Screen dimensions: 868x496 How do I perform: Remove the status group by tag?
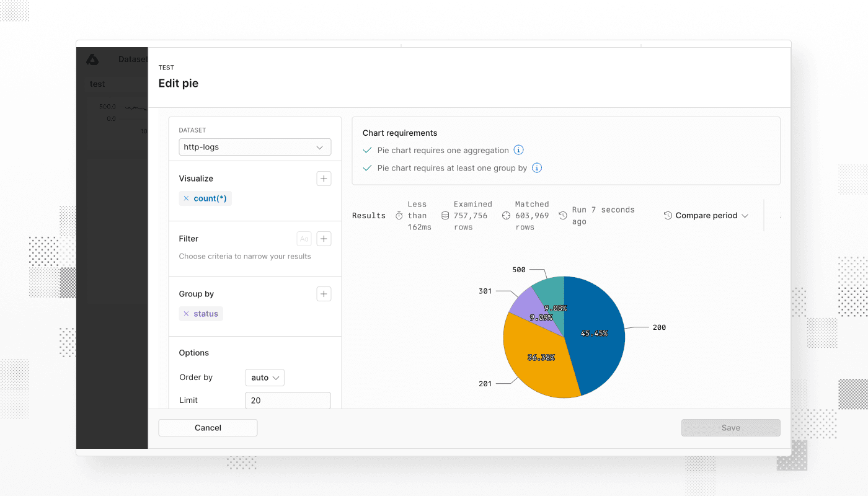(x=186, y=314)
